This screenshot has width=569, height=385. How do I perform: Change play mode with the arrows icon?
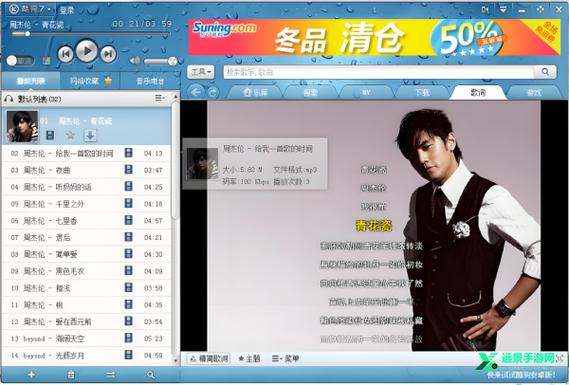click(x=111, y=375)
